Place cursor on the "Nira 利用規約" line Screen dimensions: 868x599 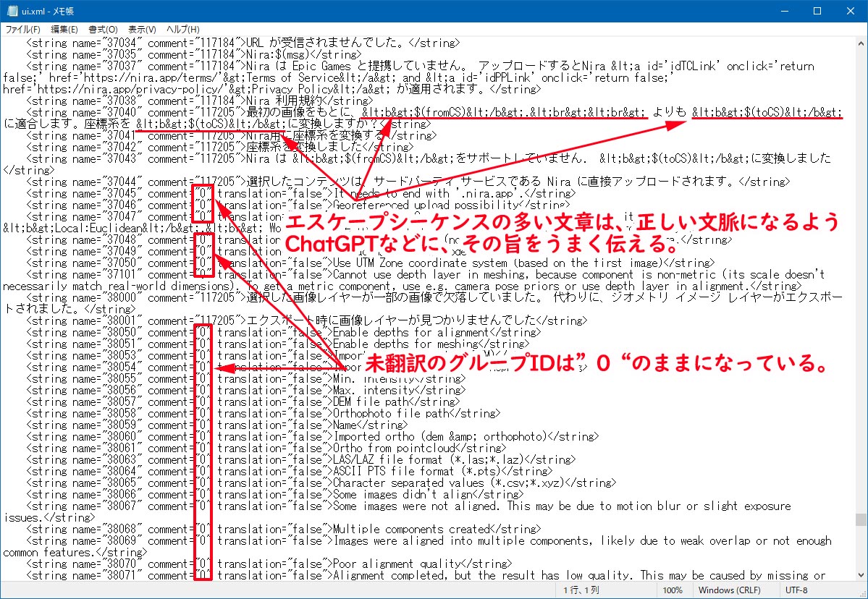(x=290, y=101)
